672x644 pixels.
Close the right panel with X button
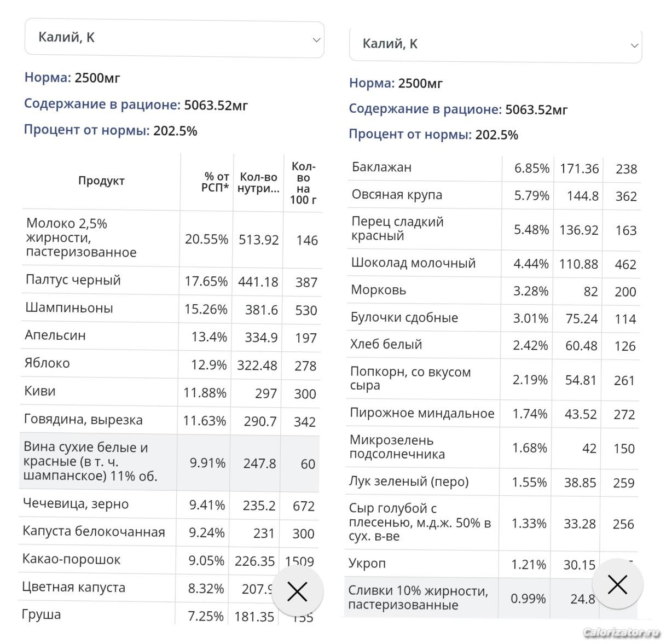point(617,585)
